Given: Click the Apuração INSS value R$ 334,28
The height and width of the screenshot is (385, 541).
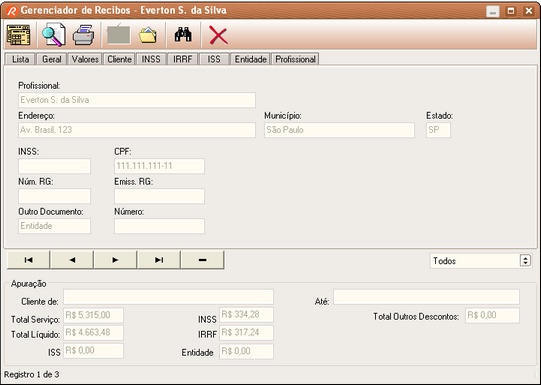Looking at the screenshot, I should (246, 315).
